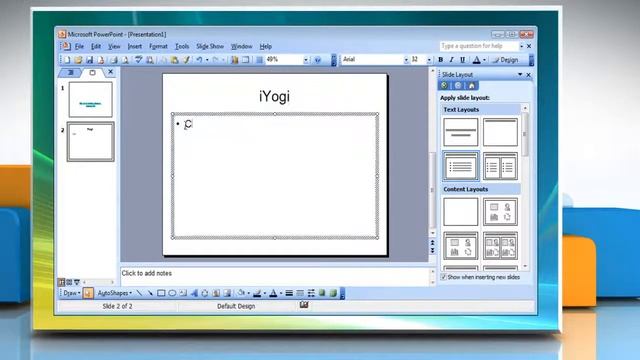Click the task pane Home icon
The height and width of the screenshot is (360, 640).
472,85
